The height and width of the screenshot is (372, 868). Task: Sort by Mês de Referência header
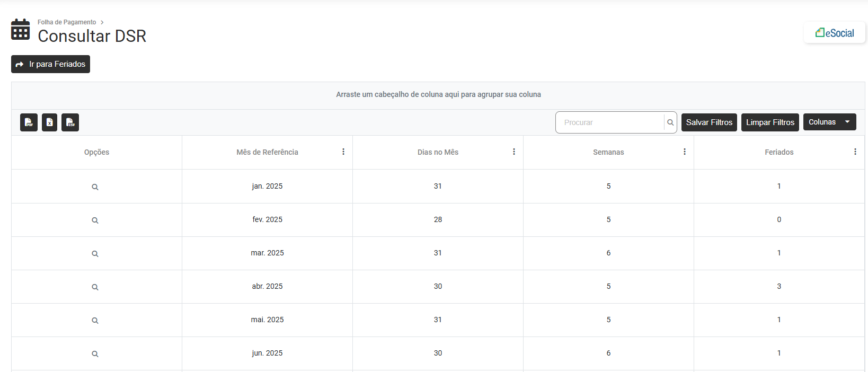point(267,152)
